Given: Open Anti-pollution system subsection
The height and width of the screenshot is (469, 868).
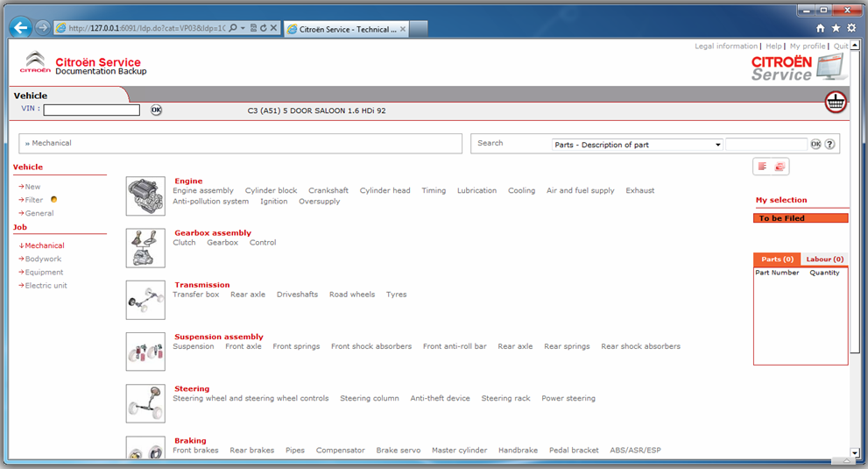Looking at the screenshot, I should click(x=210, y=202).
